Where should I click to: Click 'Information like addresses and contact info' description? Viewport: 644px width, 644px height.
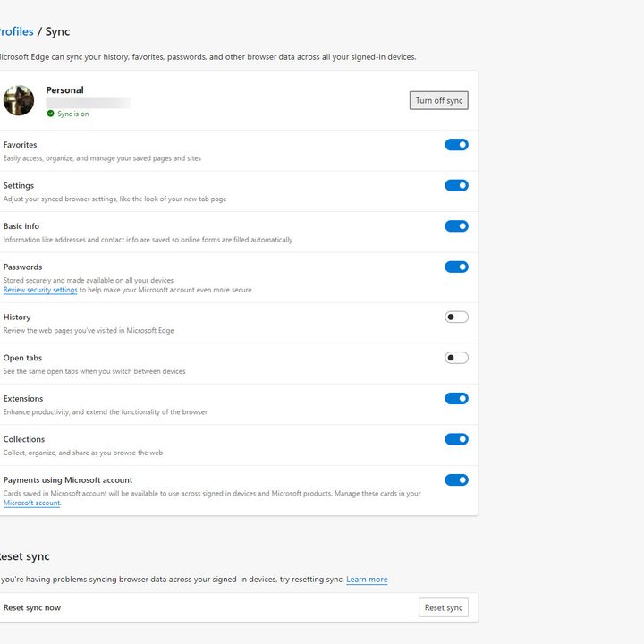pyautogui.click(x=148, y=240)
